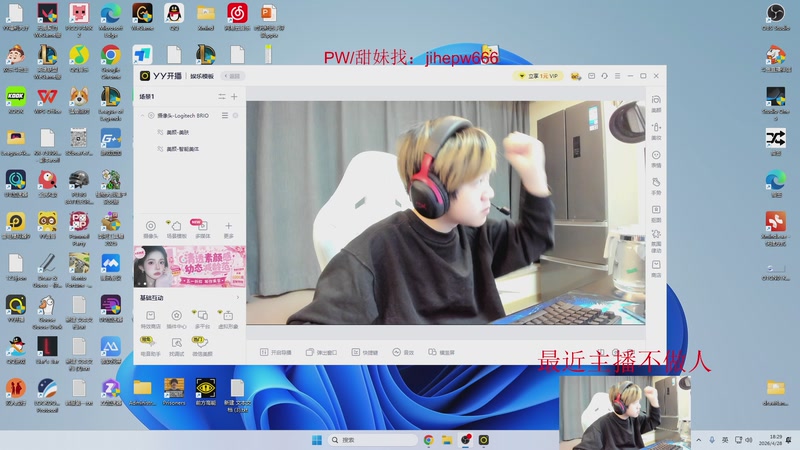Open 插件中心 plugin center

pos(177,319)
